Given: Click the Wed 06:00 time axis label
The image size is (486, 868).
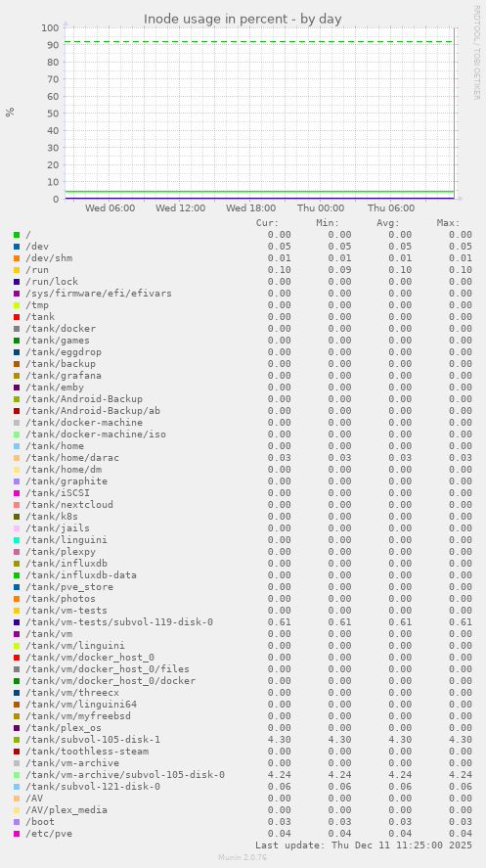Looking at the screenshot, I should (110, 208).
